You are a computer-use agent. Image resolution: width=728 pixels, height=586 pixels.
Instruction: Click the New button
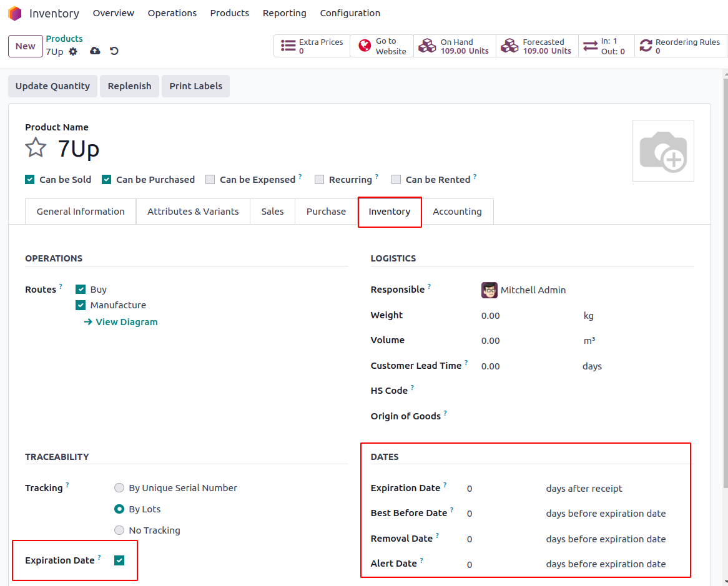point(26,46)
